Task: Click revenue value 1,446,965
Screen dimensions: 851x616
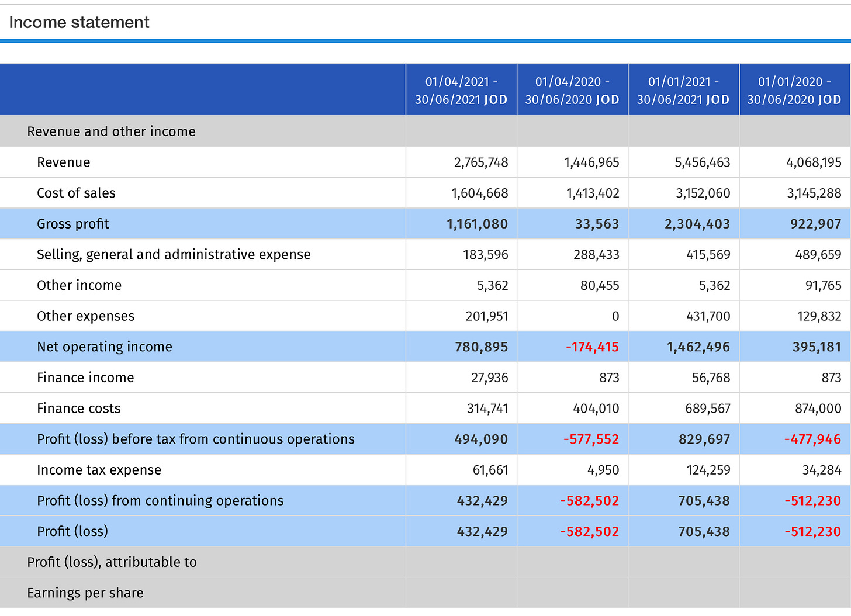Action: (591, 162)
